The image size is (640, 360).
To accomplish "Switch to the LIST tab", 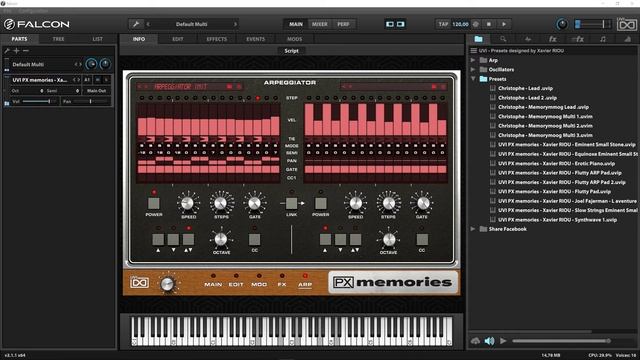I will [x=98, y=39].
